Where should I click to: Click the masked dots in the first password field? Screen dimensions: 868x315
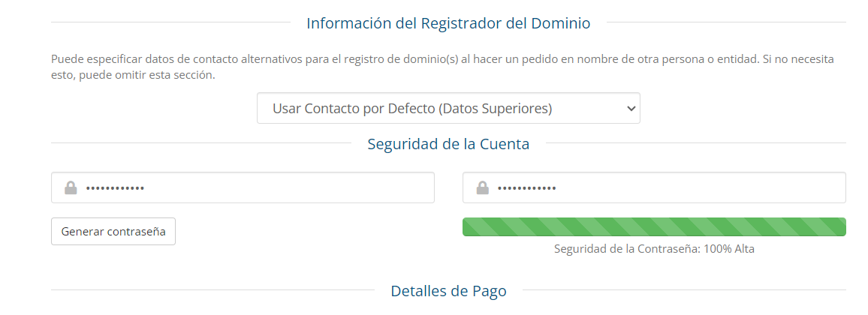pyautogui.click(x=115, y=188)
